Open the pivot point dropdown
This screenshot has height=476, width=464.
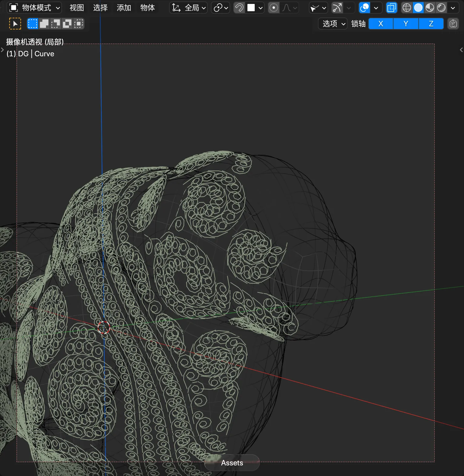pos(221,8)
